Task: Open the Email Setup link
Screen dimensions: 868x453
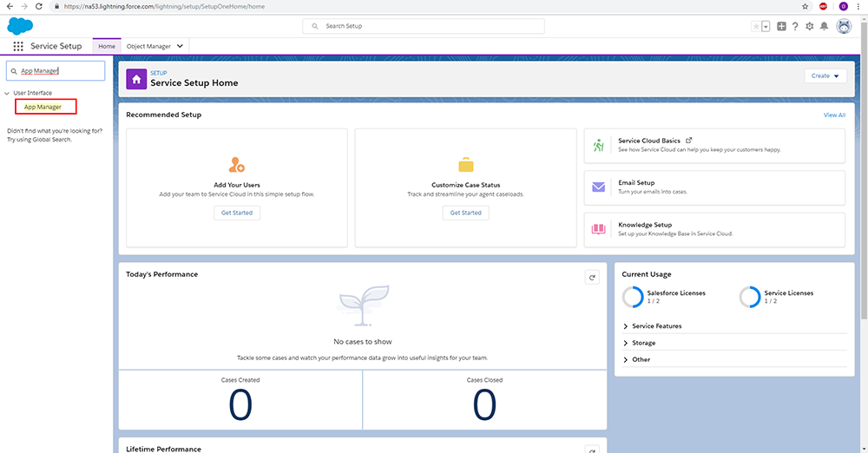Action: pyautogui.click(x=636, y=183)
